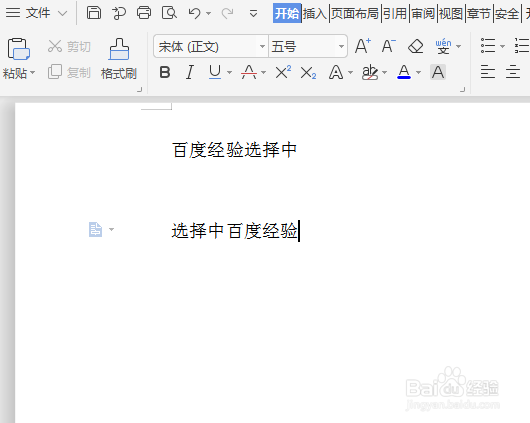Click the 五号 font size field
This screenshot has width=530, height=423.
pos(303,46)
